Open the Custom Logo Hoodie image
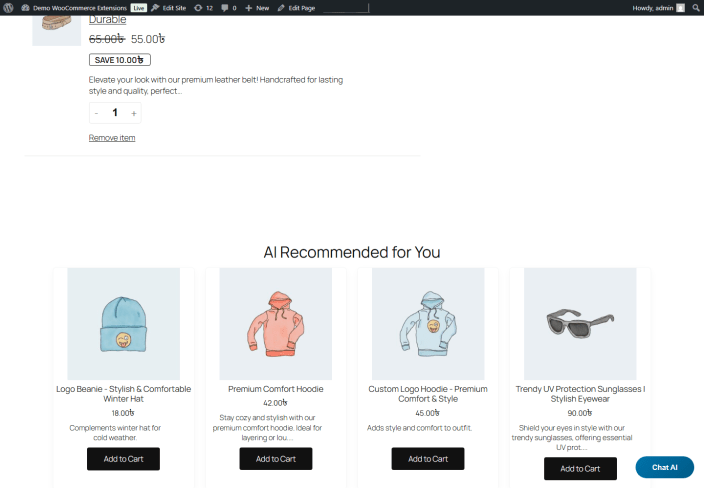Viewport: 704px width, 488px height. click(428, 324)
